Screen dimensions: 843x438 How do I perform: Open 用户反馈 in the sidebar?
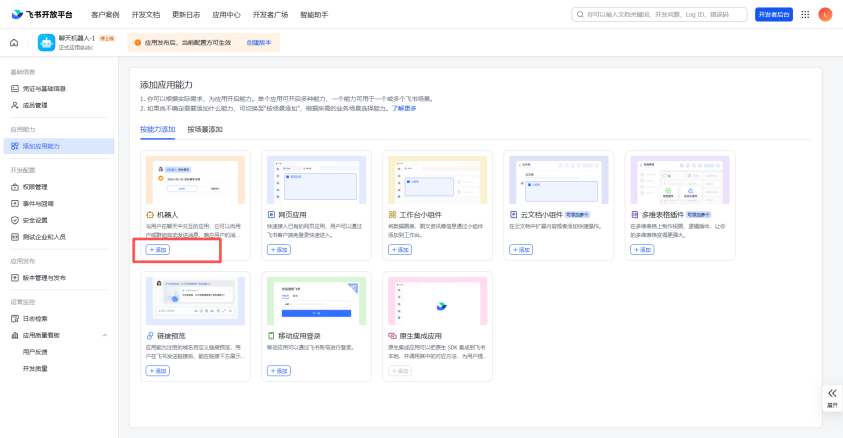click(35, 352)
